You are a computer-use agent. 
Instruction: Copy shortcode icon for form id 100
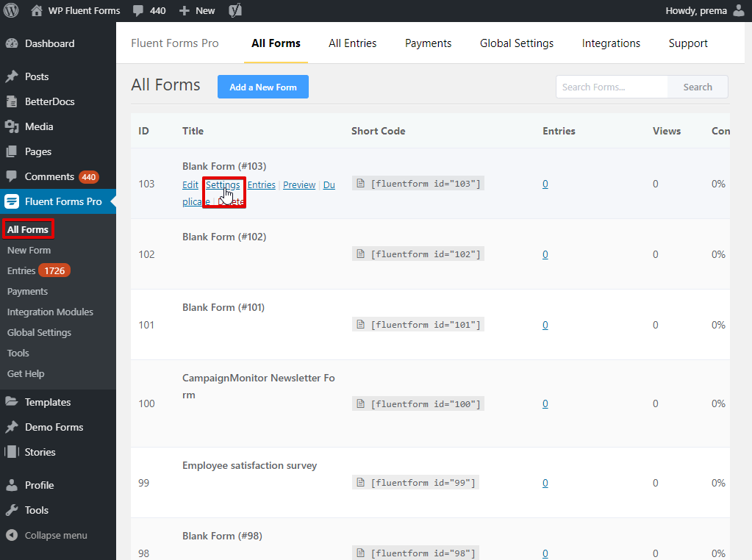click(x=361, y=403)
